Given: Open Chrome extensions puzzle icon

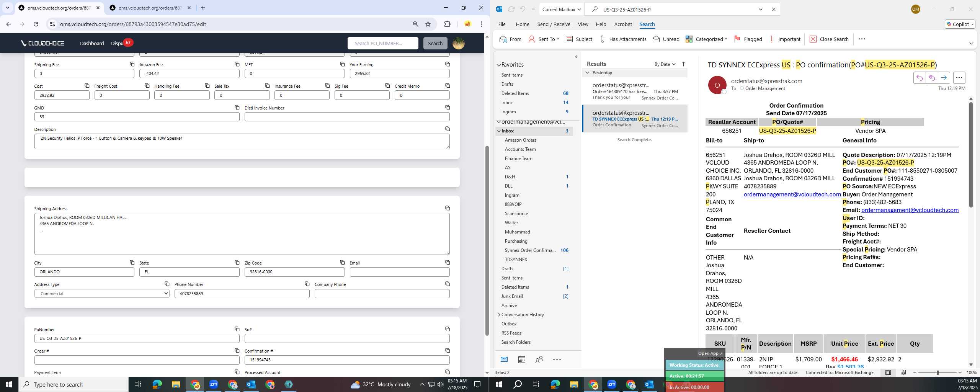Looking at the screenshot, I should pyautogui.click(x=447, y=24).
